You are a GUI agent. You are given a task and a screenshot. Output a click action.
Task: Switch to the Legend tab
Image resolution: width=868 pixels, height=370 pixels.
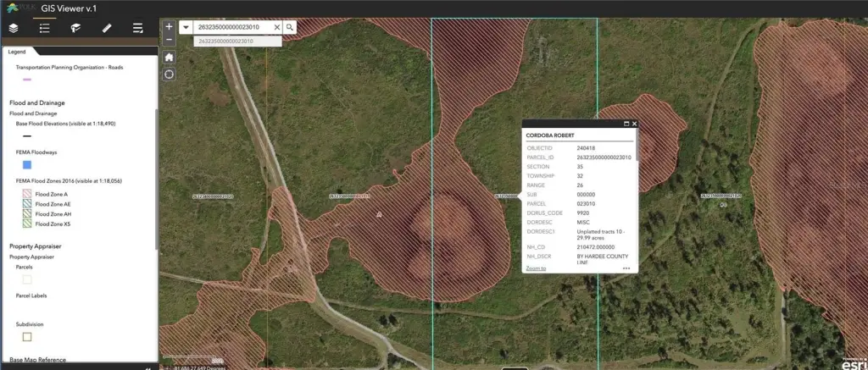click(18, 51)
